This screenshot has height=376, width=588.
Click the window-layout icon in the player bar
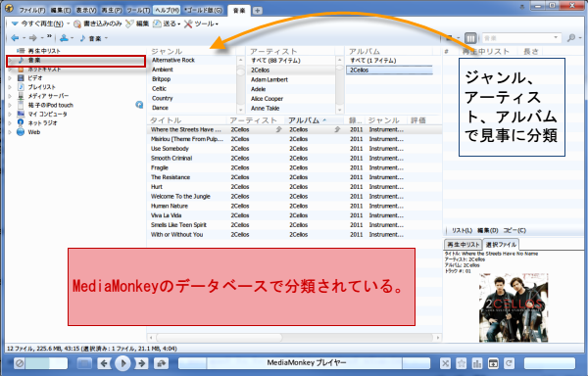(x=493, y=363)
